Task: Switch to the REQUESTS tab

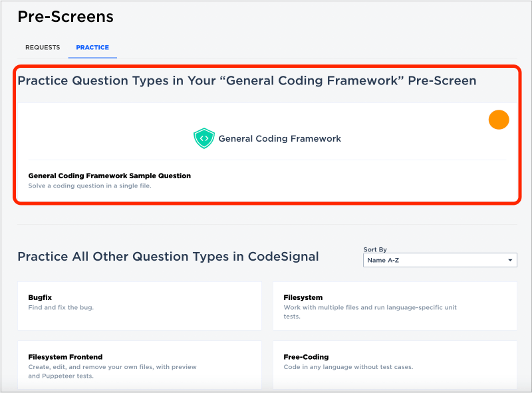Action: pyautogui.click(x=43, y=47)
